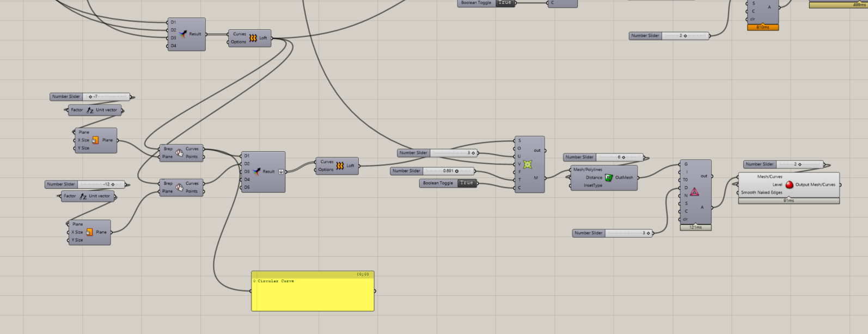Select the yellow Circular Curve panel
Viewport: 868px width, 334px height.
click(313, 294)
